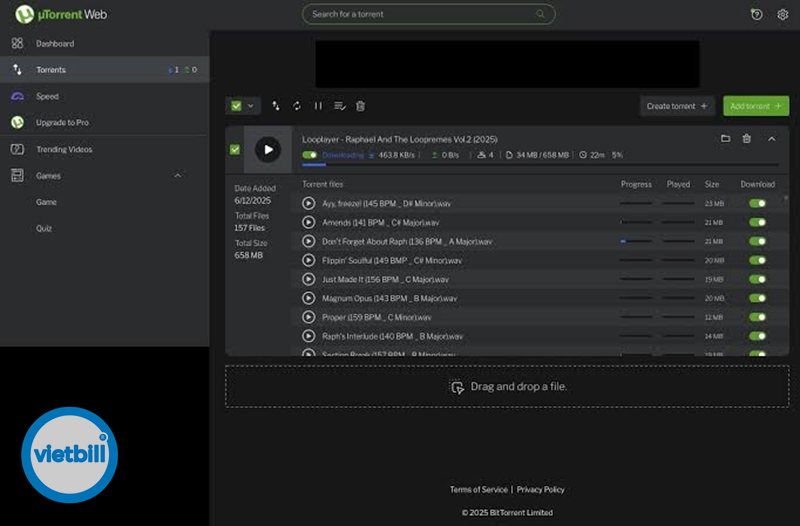Click the search magnifier icon

click(x=540, y=14)
